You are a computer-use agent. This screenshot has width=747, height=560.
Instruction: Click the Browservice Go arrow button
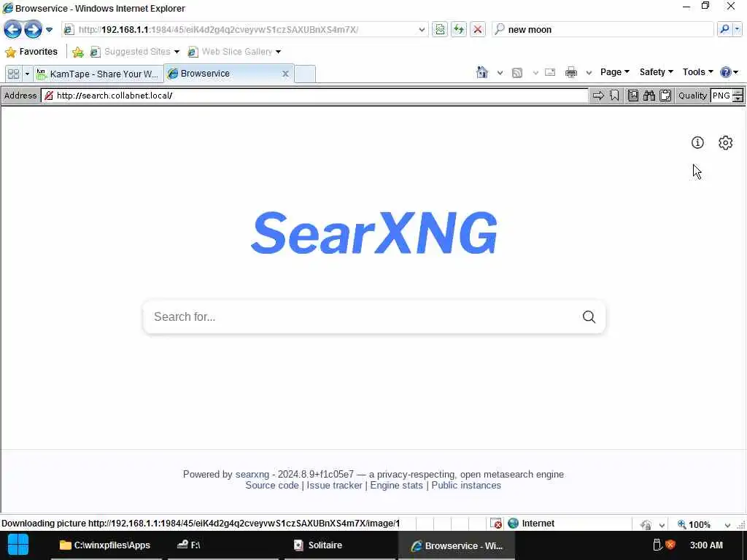pyautogui.click(x=598, y=96)
